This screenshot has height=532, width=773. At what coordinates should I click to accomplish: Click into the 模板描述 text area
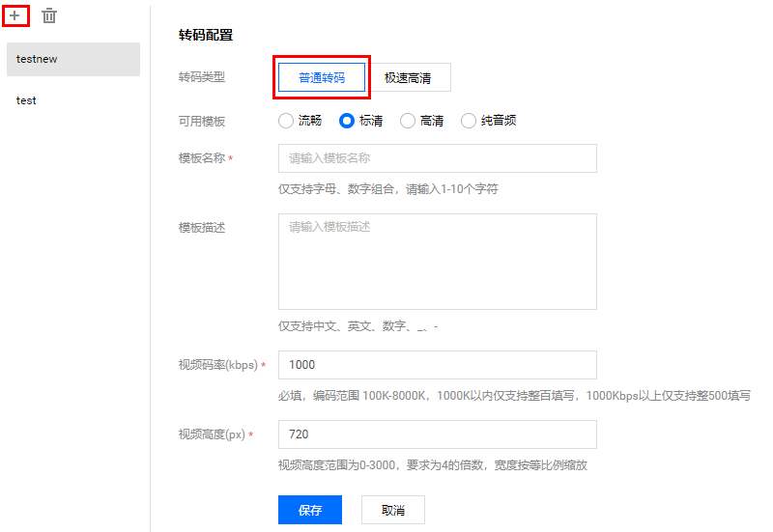437,262
